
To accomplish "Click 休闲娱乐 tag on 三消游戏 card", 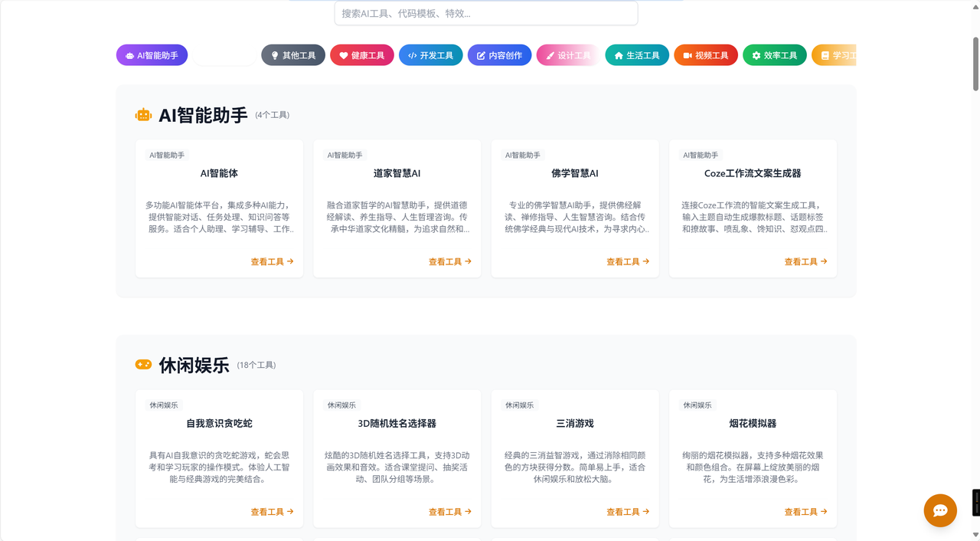I will point(519,405).
